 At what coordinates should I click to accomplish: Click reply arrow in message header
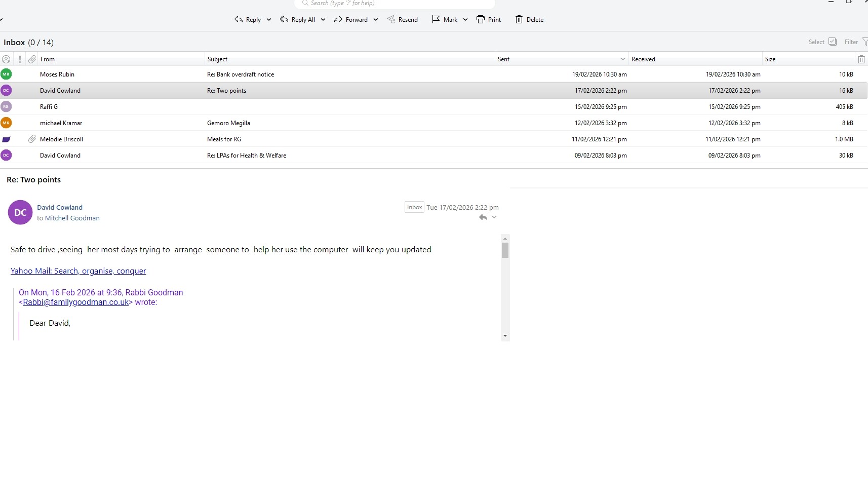(483, 217)
